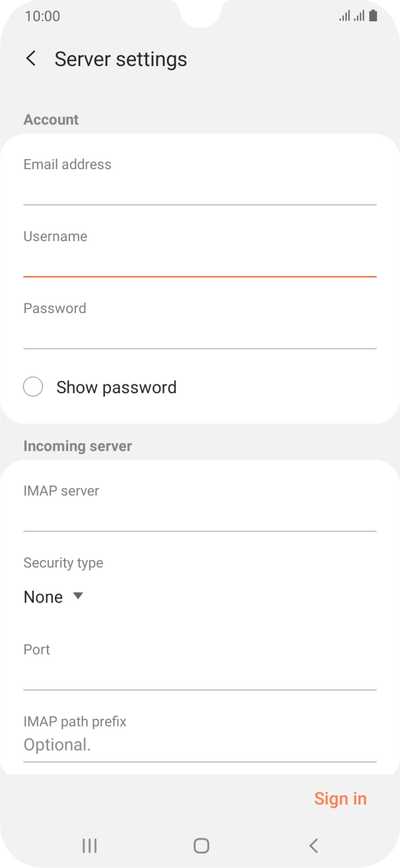Open recent apps with the Recents key
The width and height of the screenshot is (400, 868).
[x=88, y=845]
